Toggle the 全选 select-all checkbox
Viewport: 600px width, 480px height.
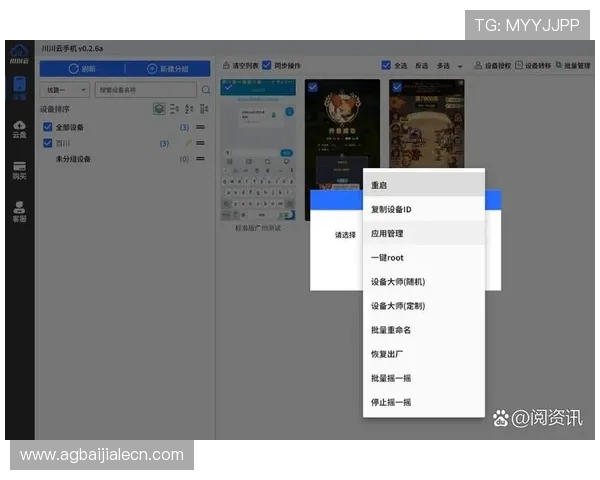point(386,65)
